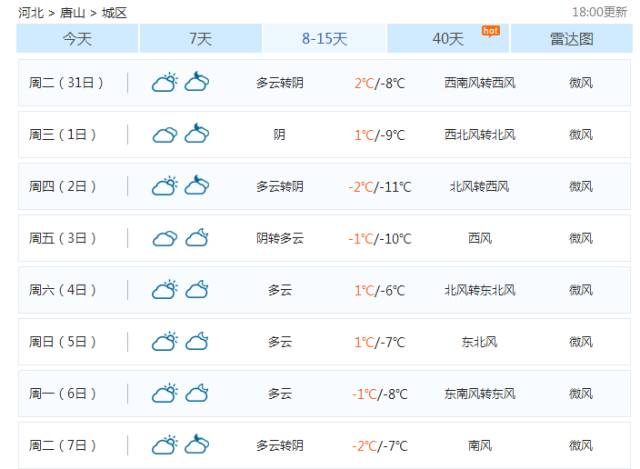Click the night weather icon for 周一 (6日)
The width and height of the screenshot is (640, 469).
point(197,394)
